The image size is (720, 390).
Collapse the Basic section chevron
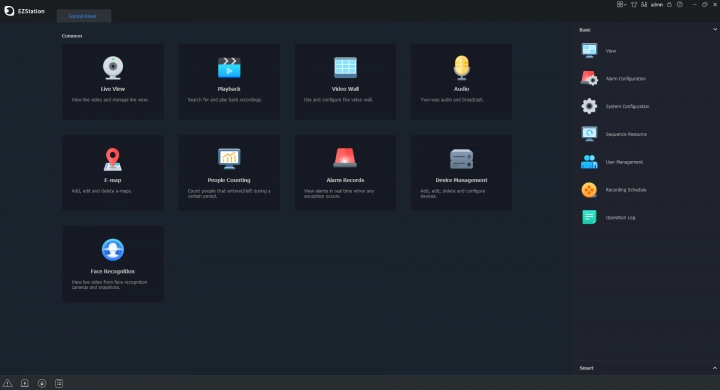point(714,29)
